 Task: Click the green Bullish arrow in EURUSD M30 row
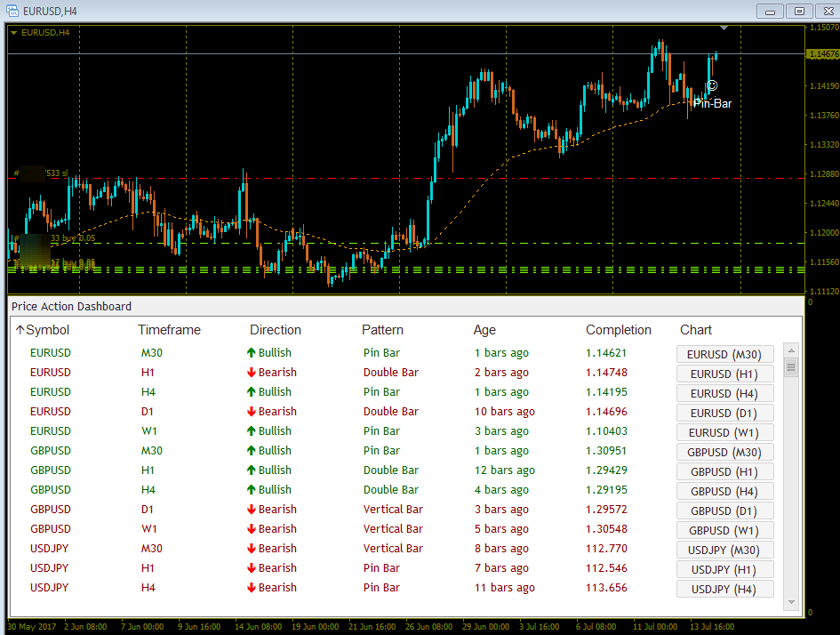(251, 352)
